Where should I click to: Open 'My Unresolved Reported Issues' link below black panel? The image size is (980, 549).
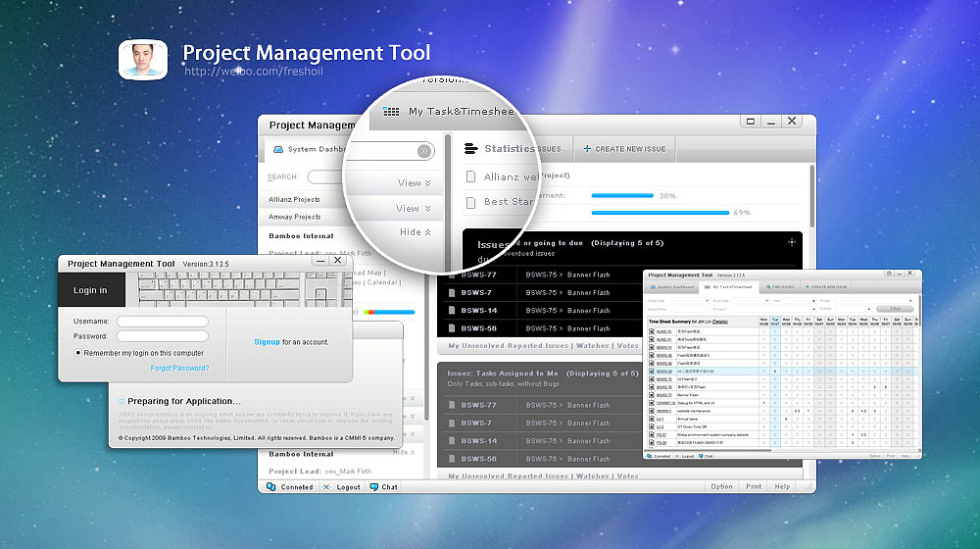(x=508, y=345)
